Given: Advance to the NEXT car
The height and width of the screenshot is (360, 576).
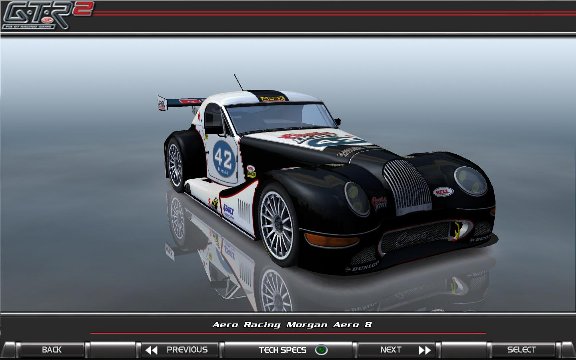Looking at the screenshot, I should (397, 350).
